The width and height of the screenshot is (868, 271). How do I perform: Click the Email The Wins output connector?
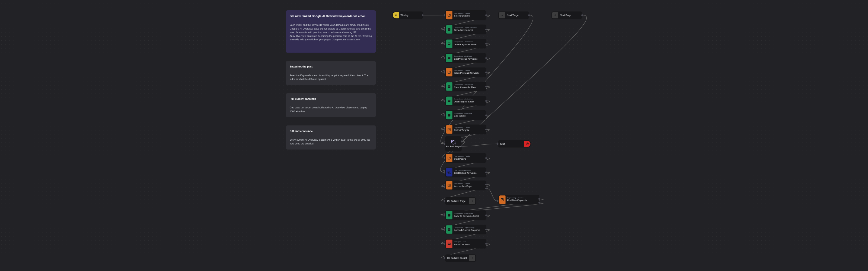(486, 244)
